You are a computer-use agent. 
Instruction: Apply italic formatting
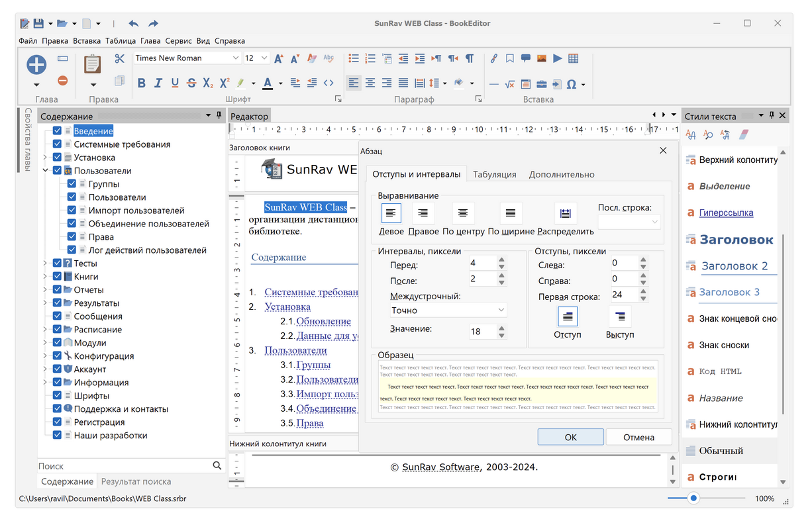pyautogui.click(x=158, y=83)
